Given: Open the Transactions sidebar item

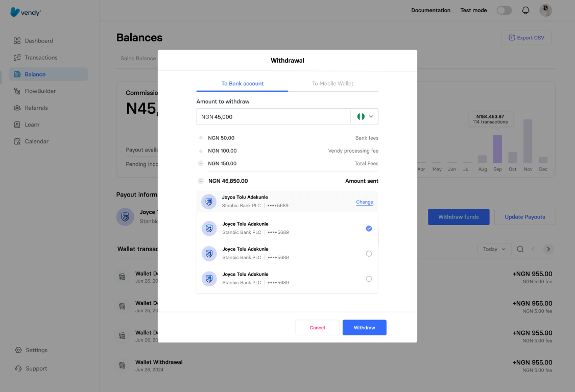Looking at the screenshot, I should tap(36, 58).
